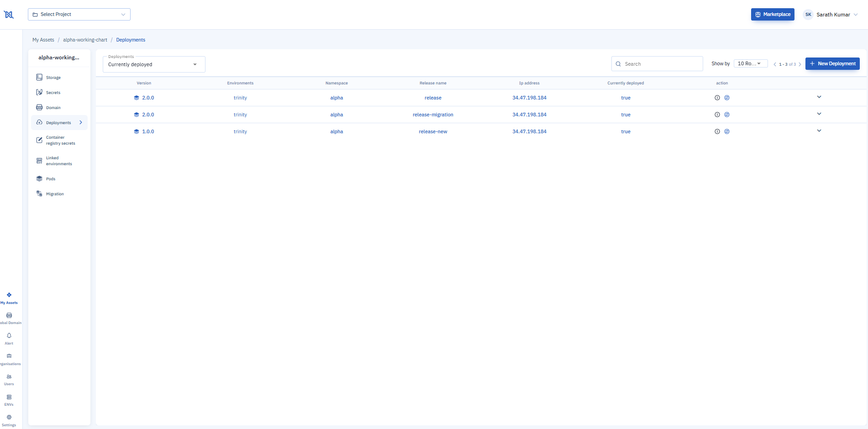The width and height of the screenshot is (868, 429).
Task: Open ENVs in the left rail
Action: click(9, 400)
